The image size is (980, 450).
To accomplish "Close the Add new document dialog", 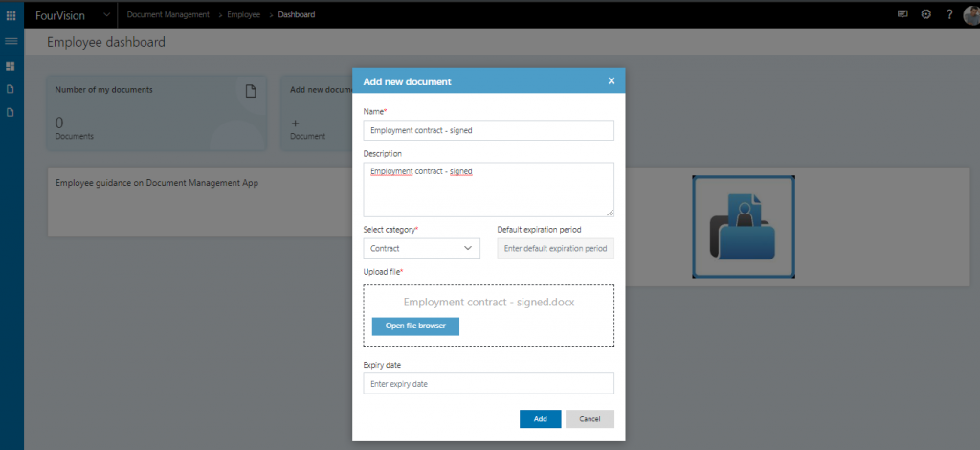I will [612, 80].
